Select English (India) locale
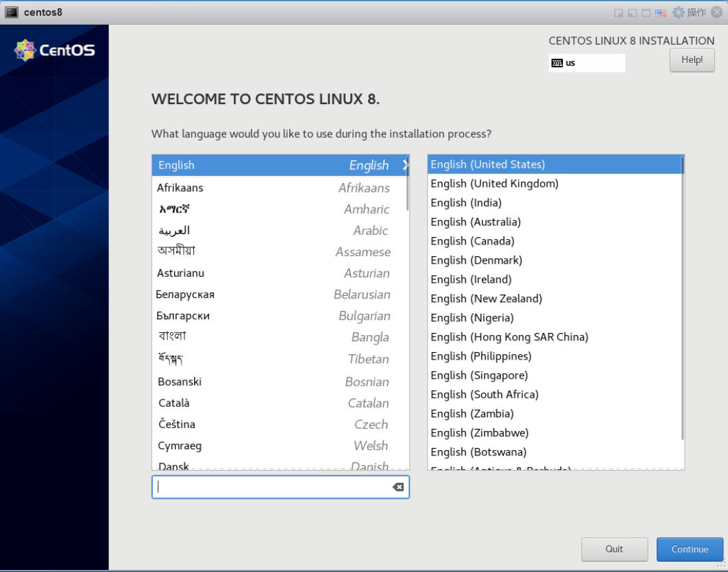 tap(555, 203)
